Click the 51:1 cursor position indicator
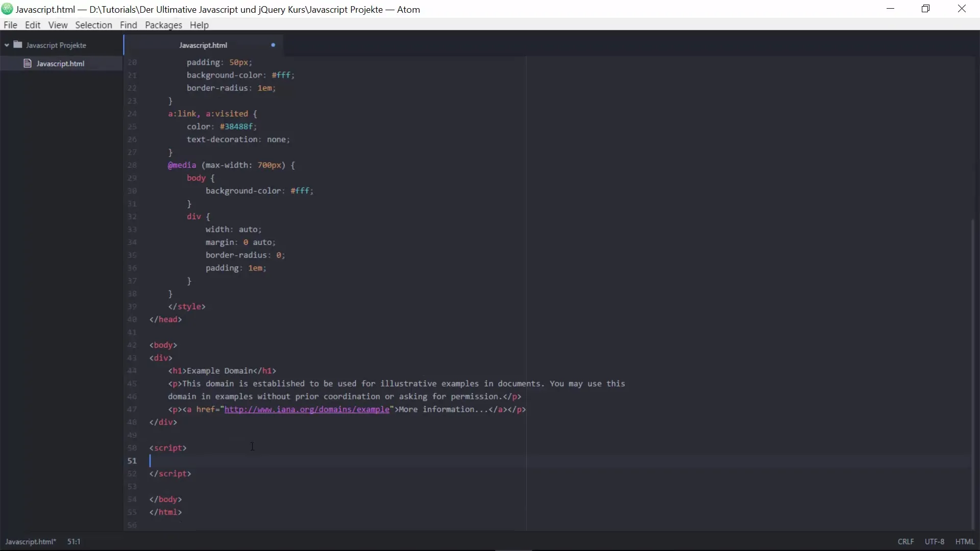Screen dimensions: 980x551 tap(74, 542)
